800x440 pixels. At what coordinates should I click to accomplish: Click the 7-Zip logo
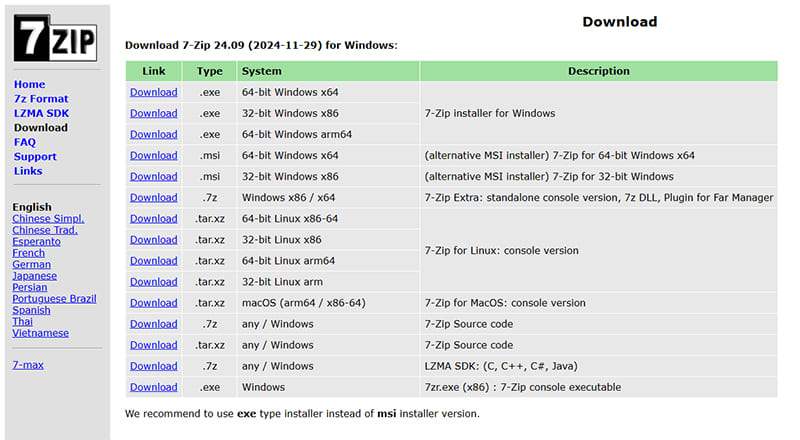[x=55, y=38]
